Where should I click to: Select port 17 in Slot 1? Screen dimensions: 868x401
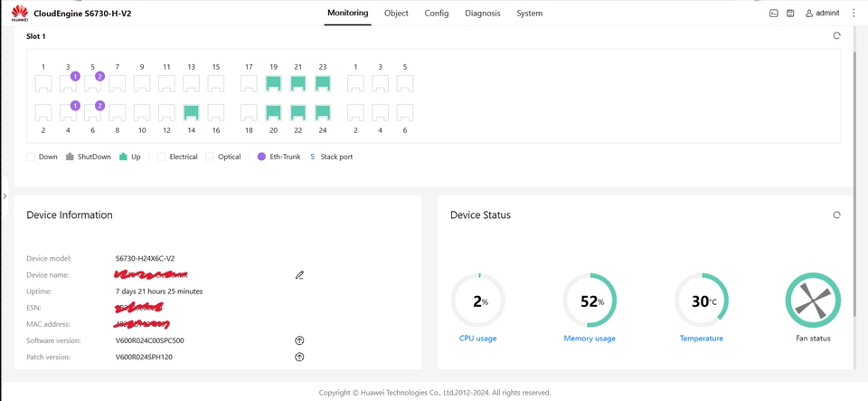pos(250,83)
